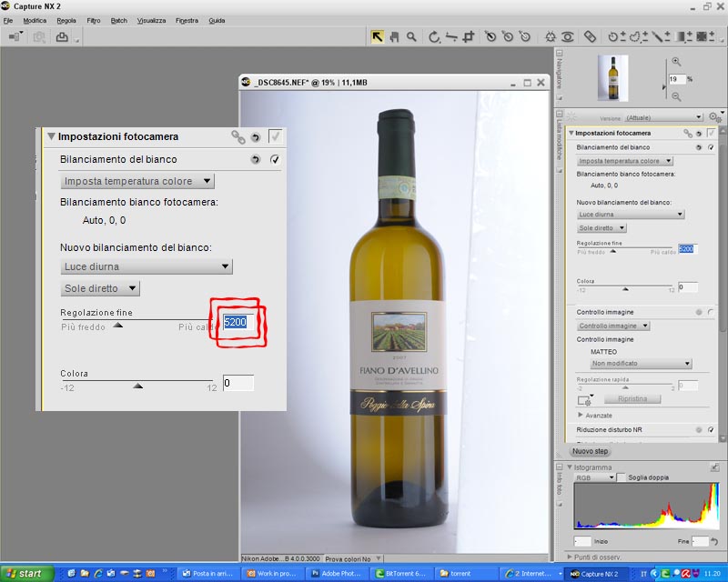This screenshot has height=582, width=728.
Task: Reset Bilanciamento del bianco in right panel
Action: coord(698,147)
